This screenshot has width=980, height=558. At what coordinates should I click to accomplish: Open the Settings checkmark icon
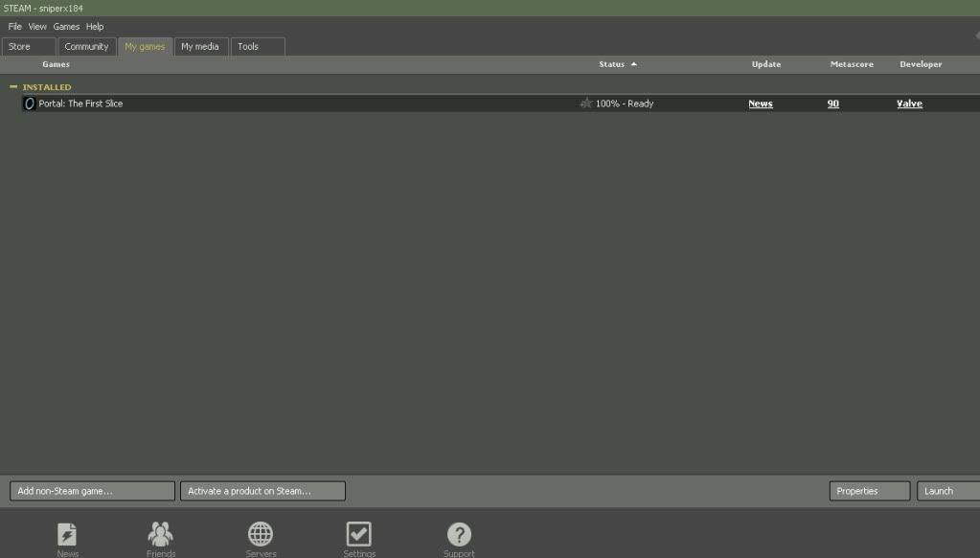pyautogui.click(x=358, y=534)
